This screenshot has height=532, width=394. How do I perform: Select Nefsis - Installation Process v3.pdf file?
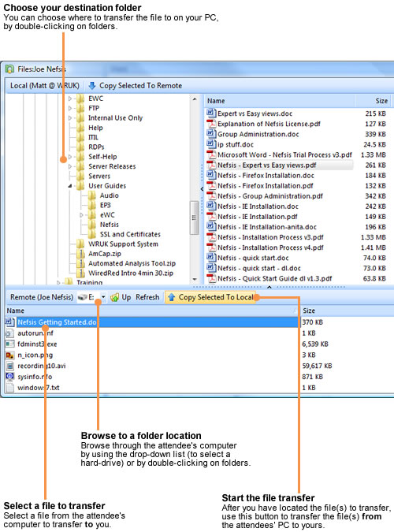click(270, 237)
